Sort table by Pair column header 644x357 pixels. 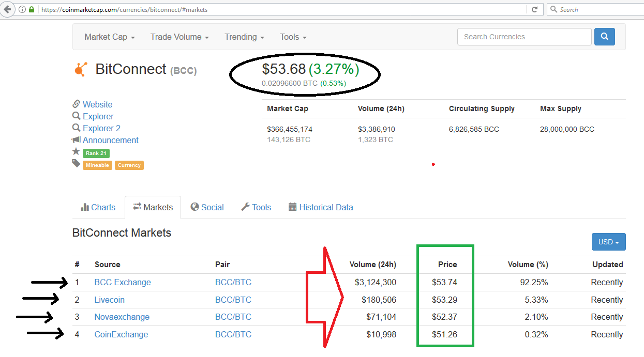point(222,264)
